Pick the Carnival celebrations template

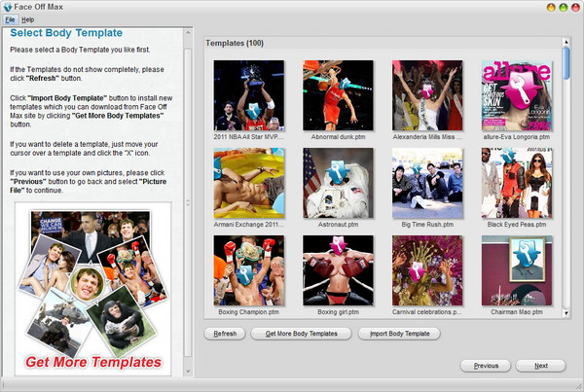click(x=426, y=269)
